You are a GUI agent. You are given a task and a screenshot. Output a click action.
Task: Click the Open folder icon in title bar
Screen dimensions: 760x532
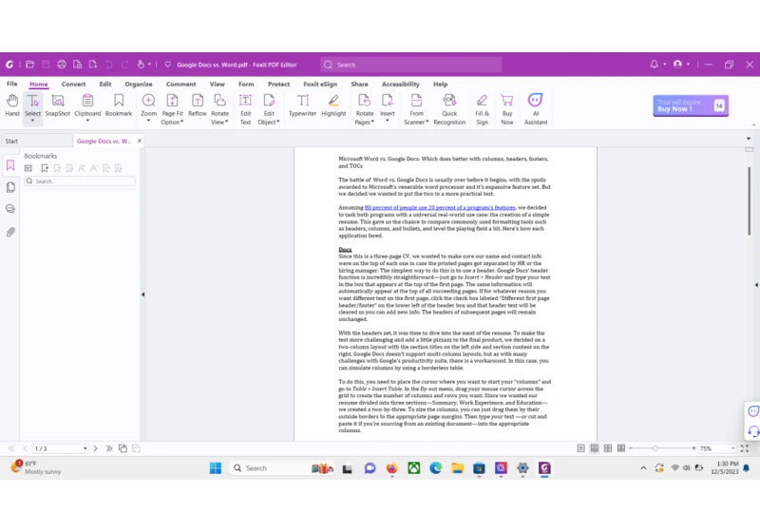point(29,65)
